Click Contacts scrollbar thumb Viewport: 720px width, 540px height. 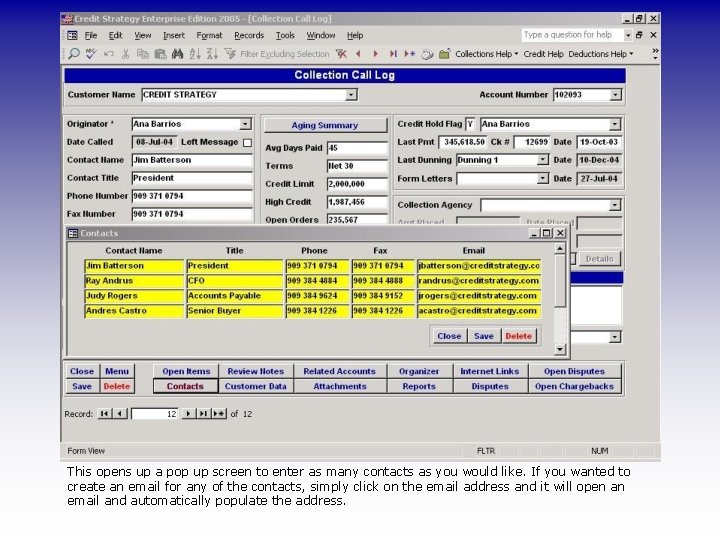click(x=559, y=281)
